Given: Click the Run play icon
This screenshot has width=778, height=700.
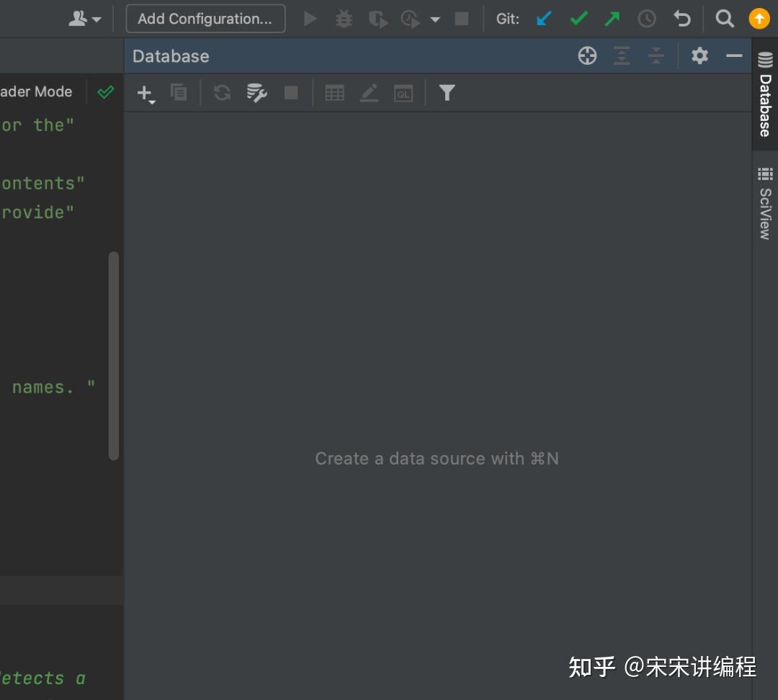Looking at the screenshot, I should click(x=310, y=19).
